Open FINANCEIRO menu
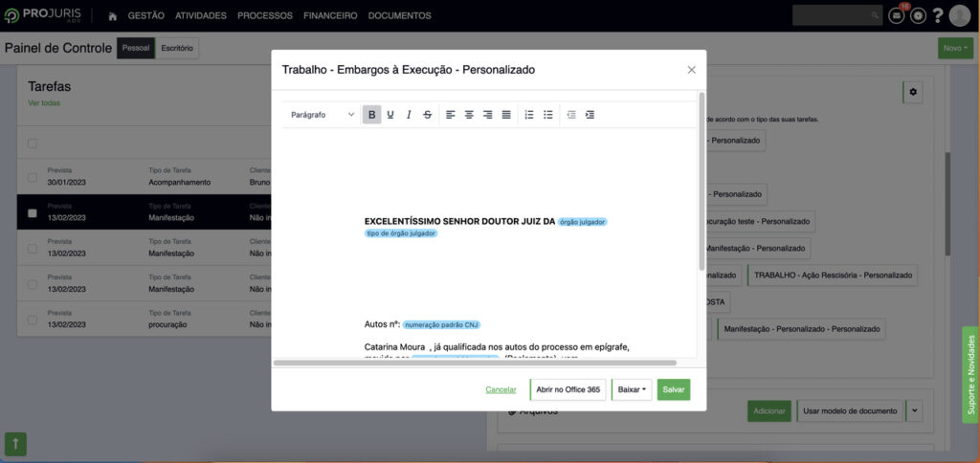The image size is (980, 463). tap(330, 15)
